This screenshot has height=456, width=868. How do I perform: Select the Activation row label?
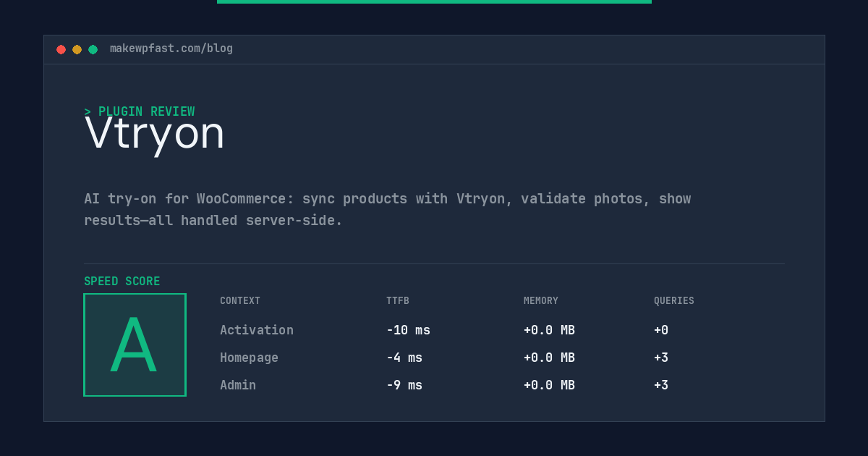(x=257, y=330)
